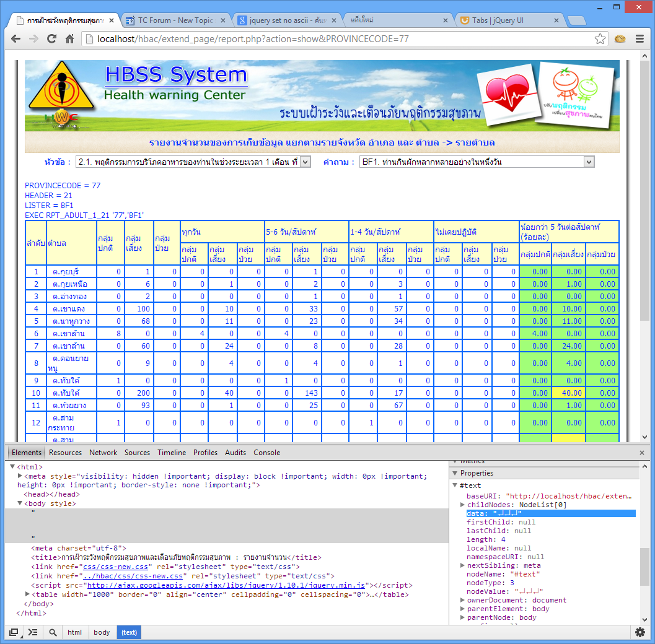This screenshot has height=644, width=655.
Task: Click the heart rate picture in banner
Action: [x=509, y=94]
